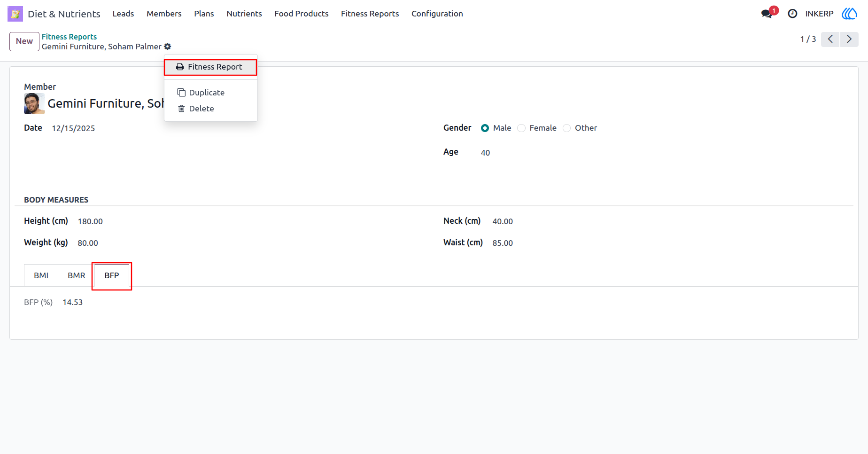Switch to the BMI tab
The width and height of the screenshot is (868, 454).
(x=41, y=275)
